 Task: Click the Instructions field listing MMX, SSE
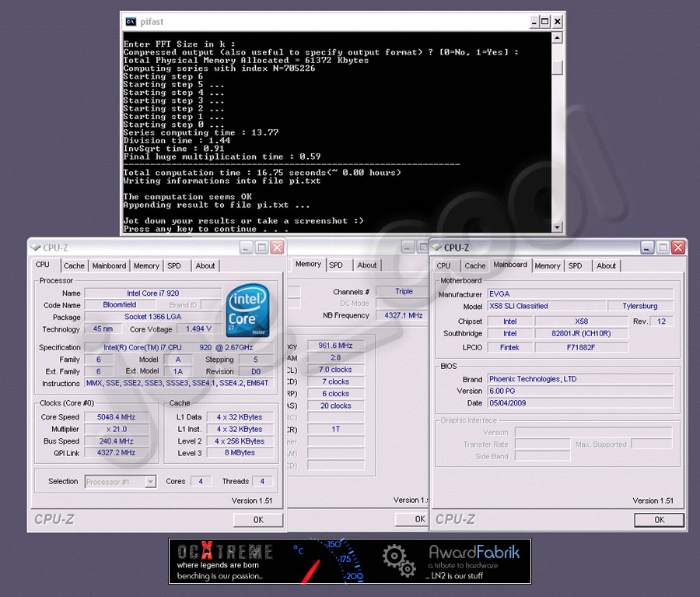pos(179,383)
